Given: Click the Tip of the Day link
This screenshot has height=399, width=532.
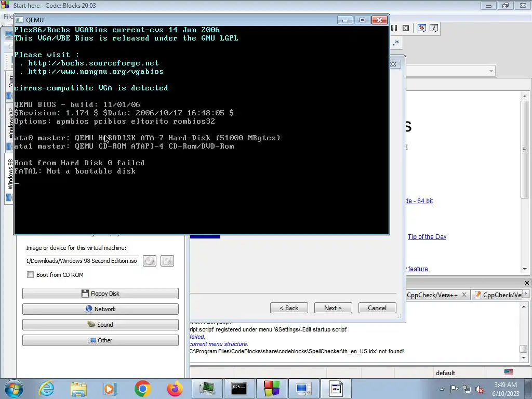Looking at the screenshot, I should click(427, 237).
